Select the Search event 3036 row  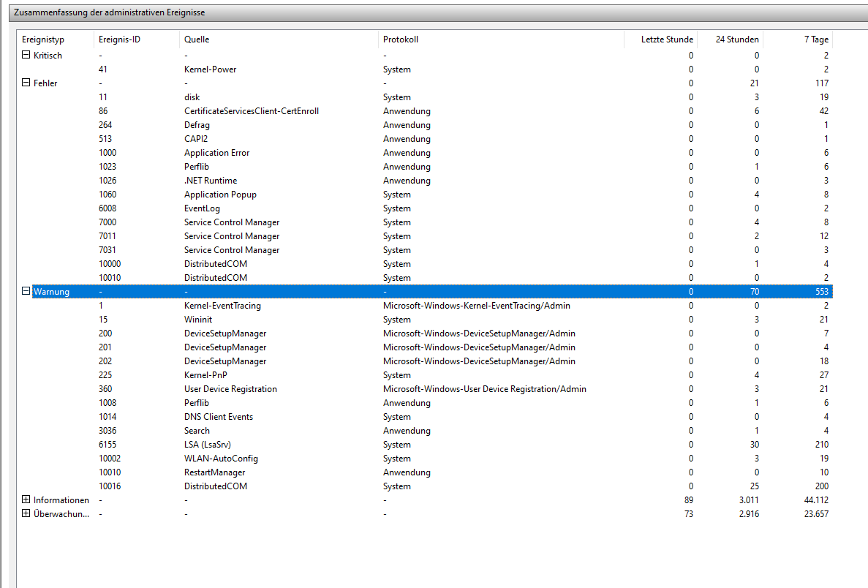[425, 430]
